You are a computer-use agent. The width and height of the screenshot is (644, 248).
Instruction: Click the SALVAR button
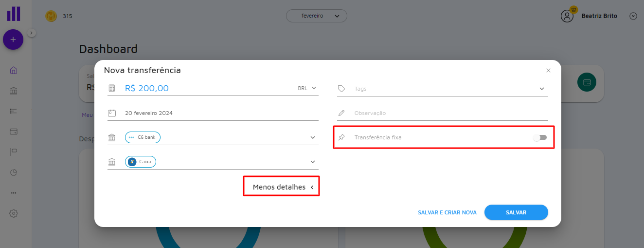(x=516, y=212)
